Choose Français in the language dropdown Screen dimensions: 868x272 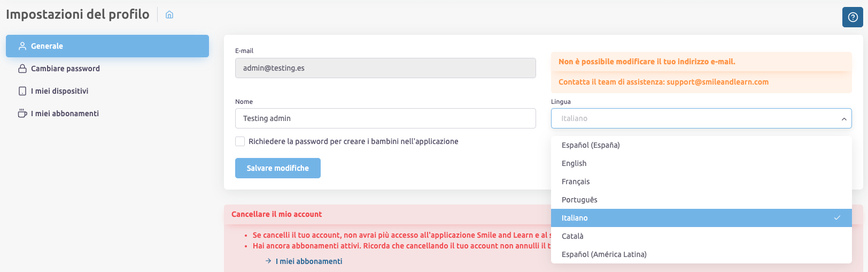(x=576, y=182)
